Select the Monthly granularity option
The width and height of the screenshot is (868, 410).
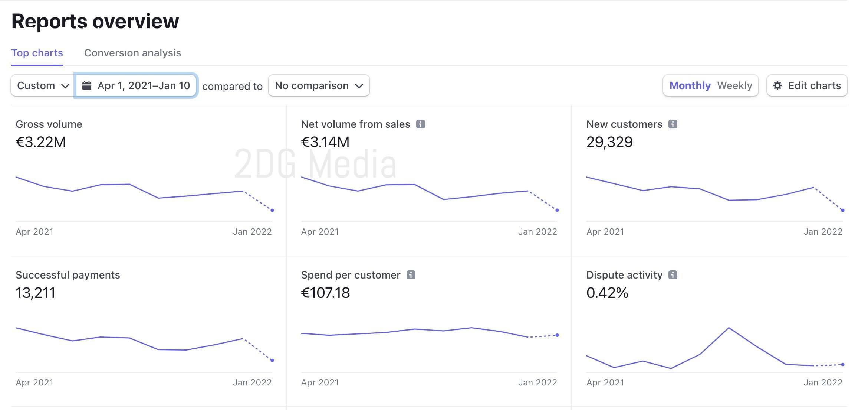690,85
